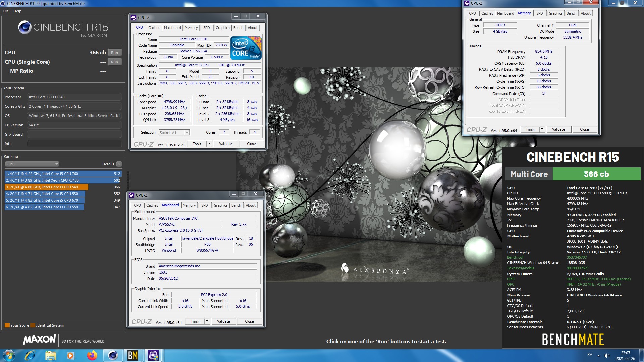The image size is (644, 362).
Task: Open Firefox from the taskbar
Action: (x=92, y=355)
